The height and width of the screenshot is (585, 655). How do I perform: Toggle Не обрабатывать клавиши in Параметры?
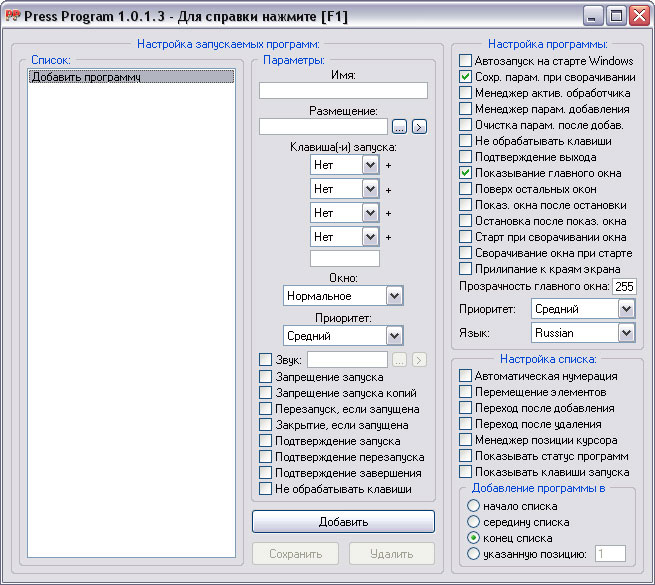coord(265,488)
